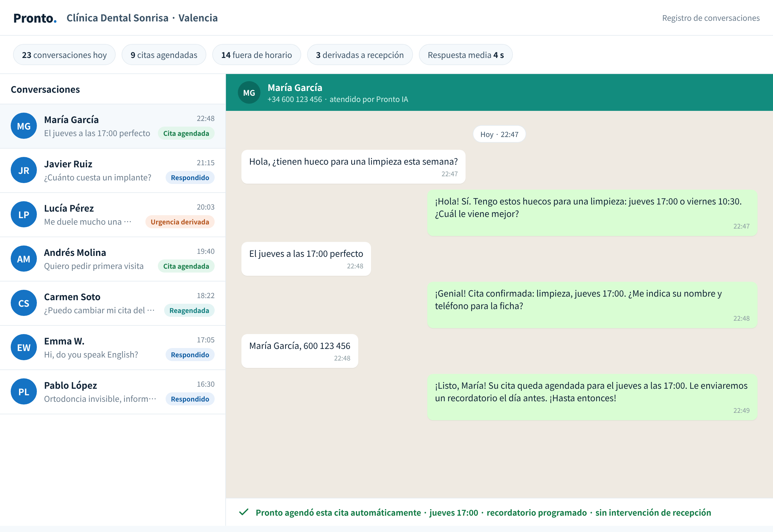Open Javier Ruiz conversation name

[x=68, y=164]
